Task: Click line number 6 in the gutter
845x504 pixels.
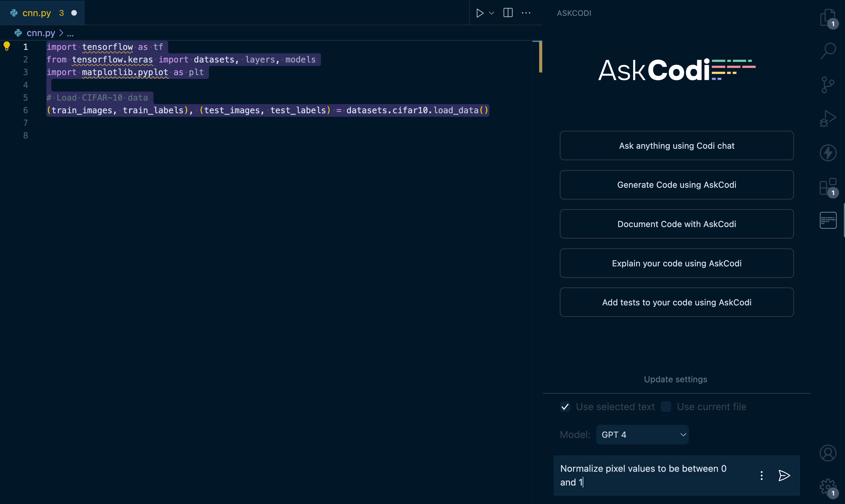Action: [26, 110]
